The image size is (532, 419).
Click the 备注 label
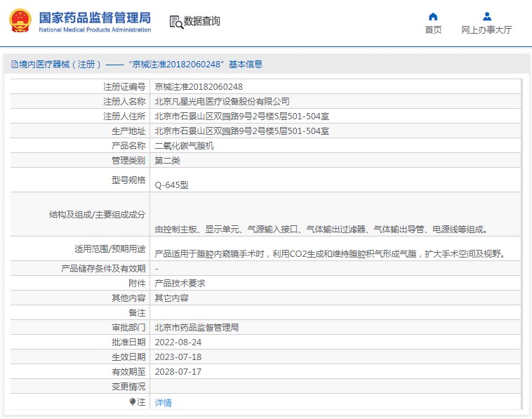137,313
